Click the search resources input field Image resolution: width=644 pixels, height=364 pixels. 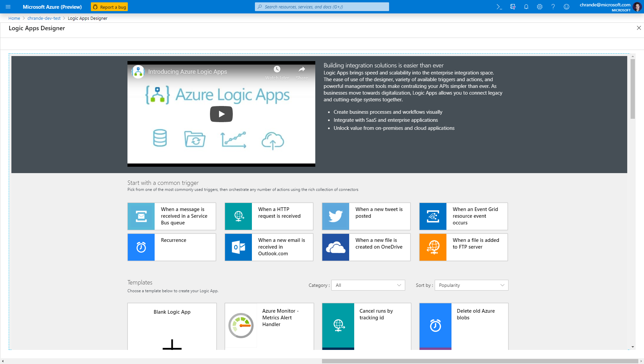[x=322, y=7]
